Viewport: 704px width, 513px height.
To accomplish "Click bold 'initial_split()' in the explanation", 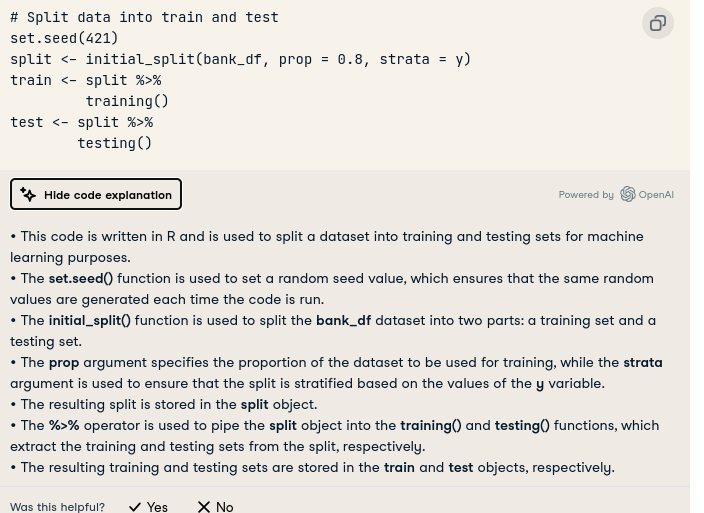I will click(90, 320).
